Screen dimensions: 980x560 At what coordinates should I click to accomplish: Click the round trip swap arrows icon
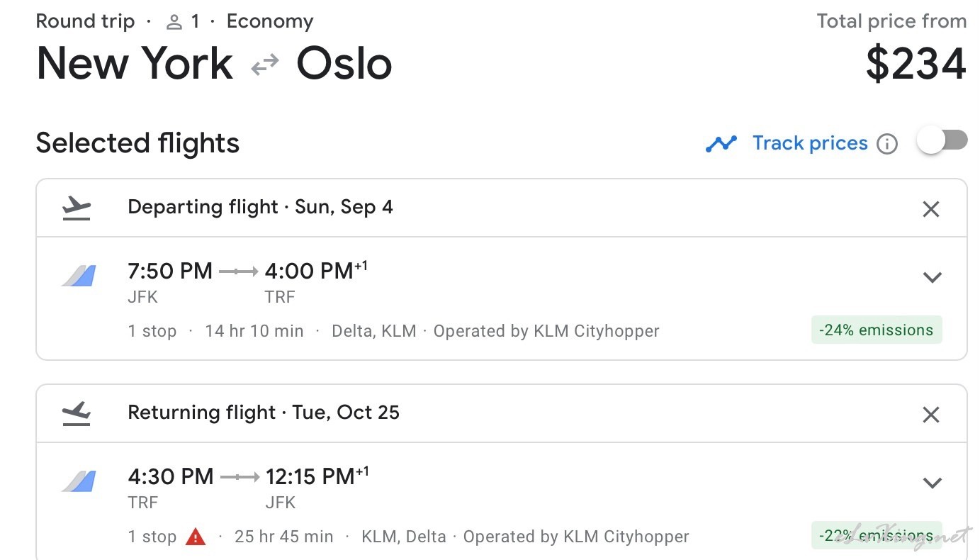(265, 66)
